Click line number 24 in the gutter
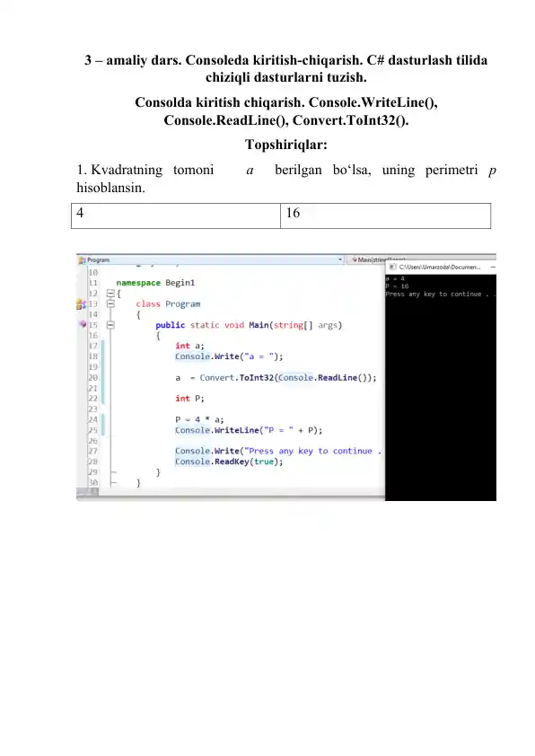 point(93,419)
